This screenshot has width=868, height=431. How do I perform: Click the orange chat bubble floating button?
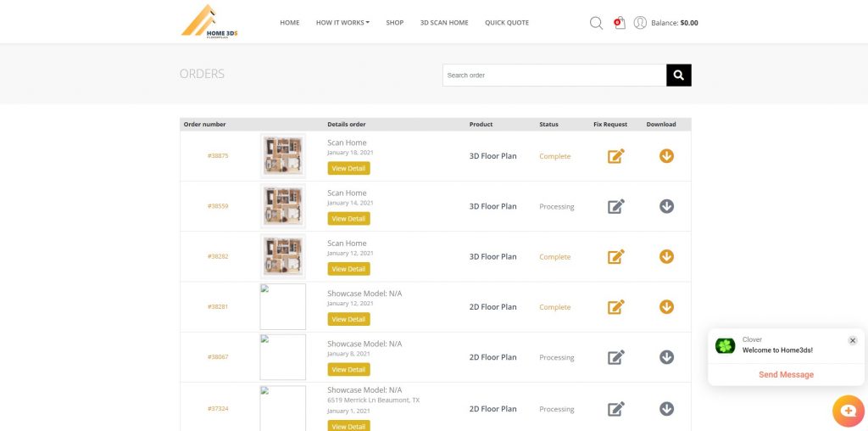pos(848,411)
